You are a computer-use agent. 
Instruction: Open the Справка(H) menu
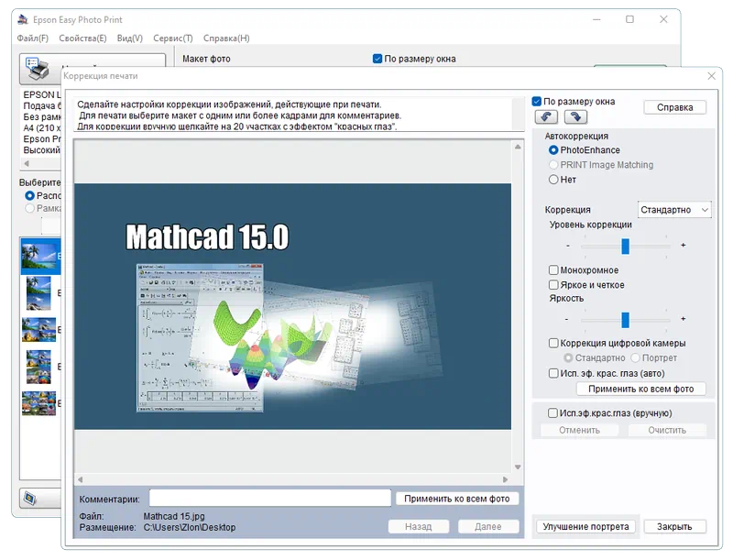(x=226, y=38)
